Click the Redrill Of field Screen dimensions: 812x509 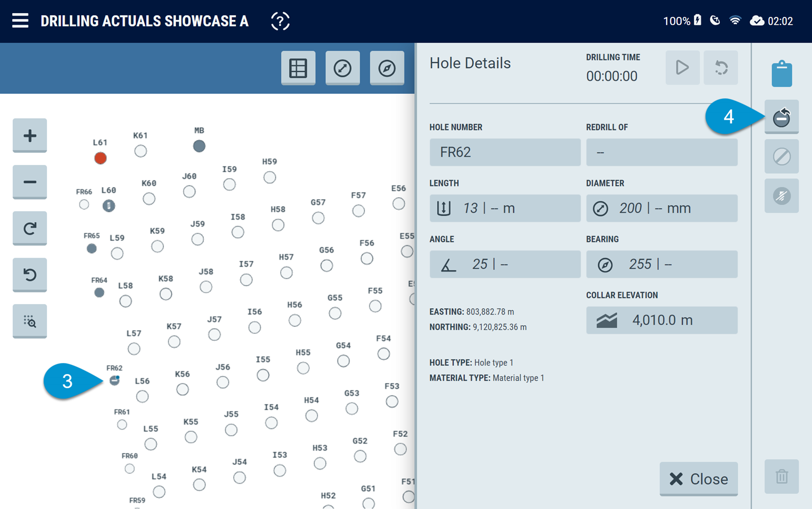coord(662,152)
